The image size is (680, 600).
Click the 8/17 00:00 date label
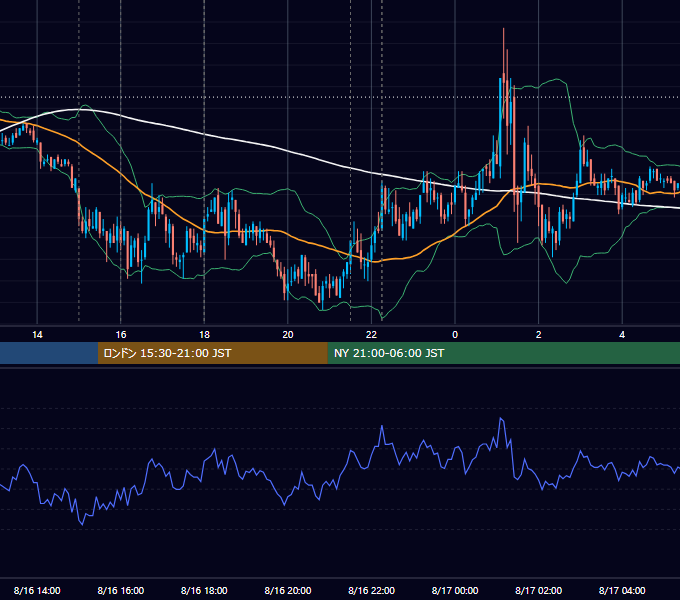coord(455,590)
